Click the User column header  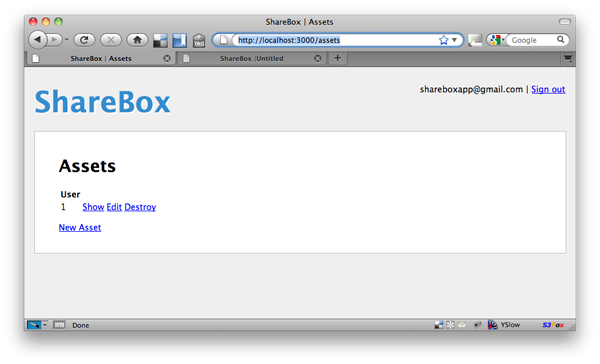(x=70, y=194)
